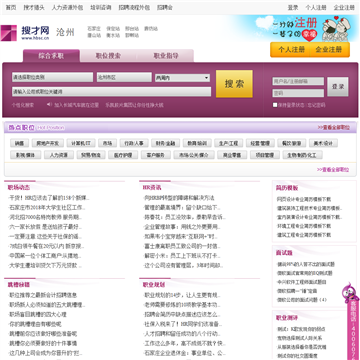
Task: Click the company or keyword input field
Action: (x=111, y=92)
